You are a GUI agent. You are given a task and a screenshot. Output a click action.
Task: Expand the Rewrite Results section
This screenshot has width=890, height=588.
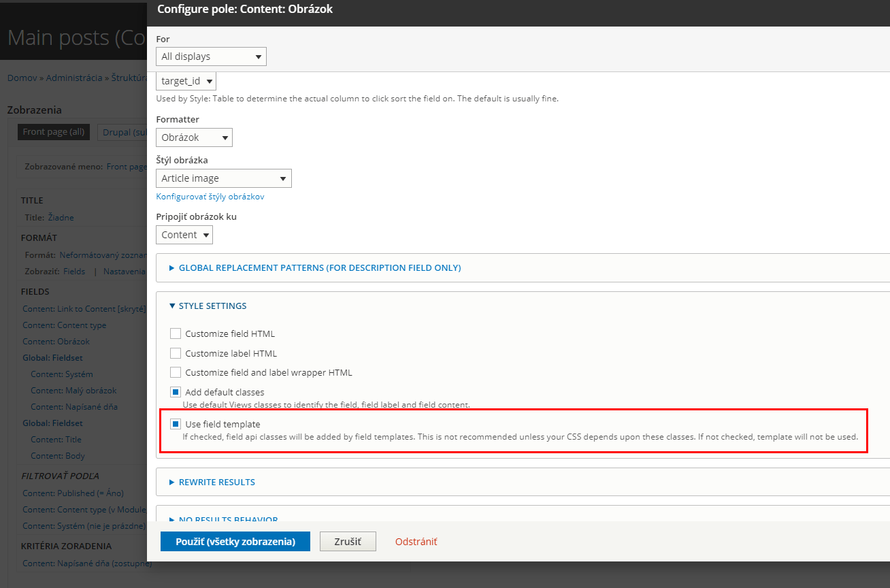[219, 481]
